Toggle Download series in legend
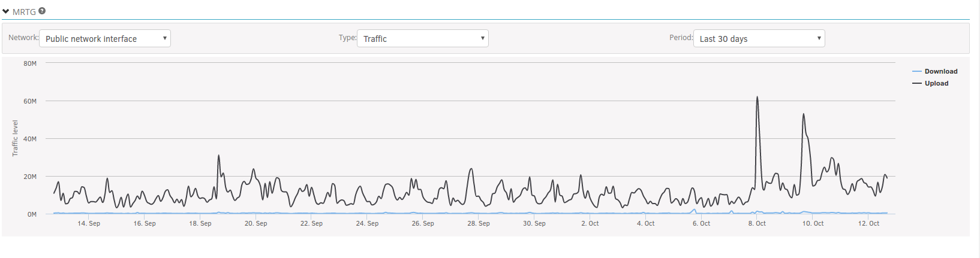This screenshot has height=258, width=980. tap(941, 71)
